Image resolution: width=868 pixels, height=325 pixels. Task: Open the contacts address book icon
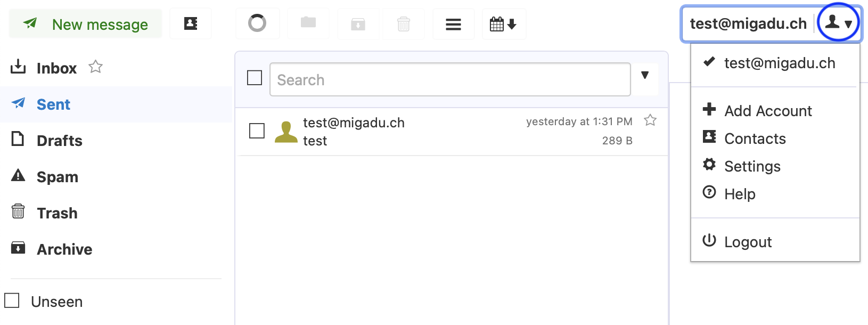pyautogui.click(x=190, y=23)
